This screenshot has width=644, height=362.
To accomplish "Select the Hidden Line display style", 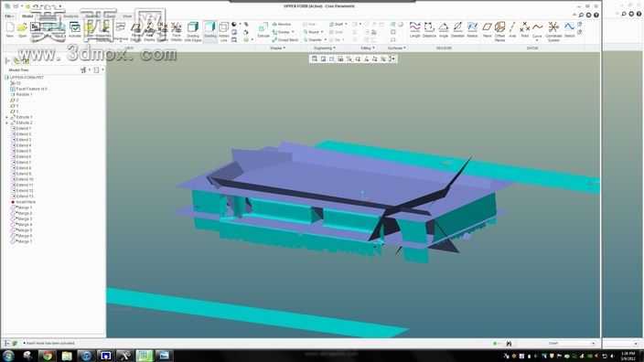I will click(x=223, y=31).
